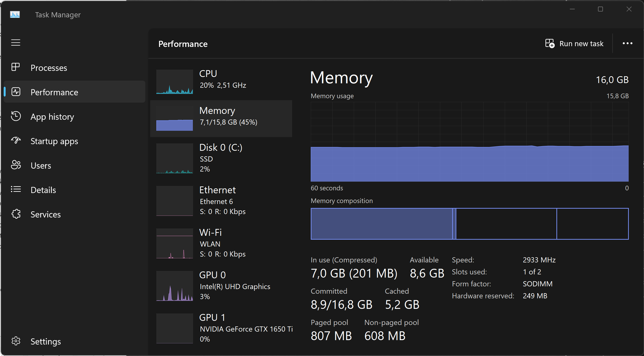The width and height of the screenshot is (644, 356).
Task: Open Services via its gear-wrench icon
Action: [16, 214]
